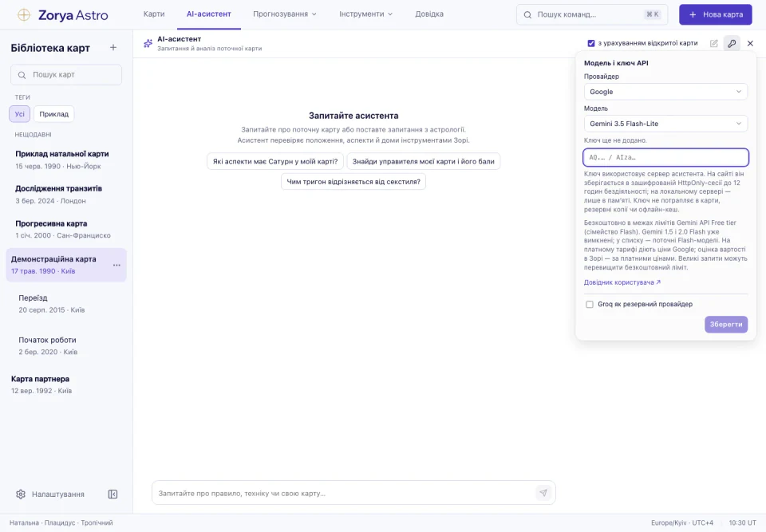This screenshot has width=766, height=532.
Task: Add a new chart with the library plus icon
Action: pos(113,47)
